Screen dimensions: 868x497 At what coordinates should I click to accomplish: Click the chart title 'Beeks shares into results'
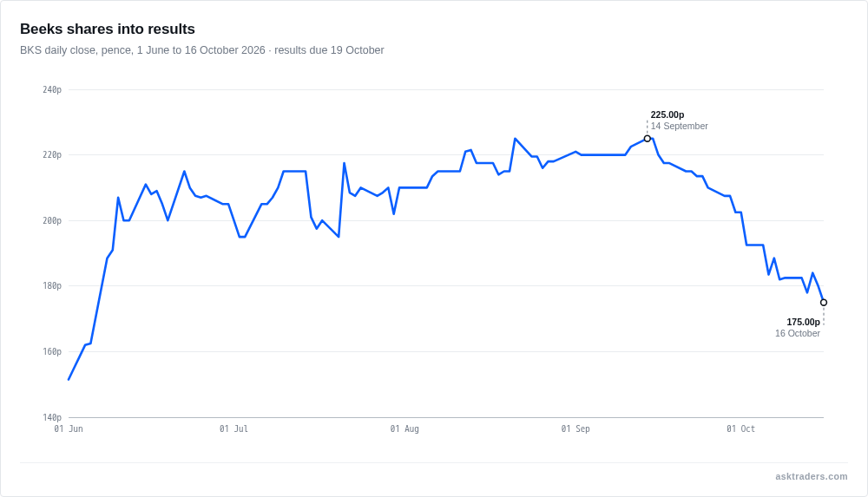108,29
